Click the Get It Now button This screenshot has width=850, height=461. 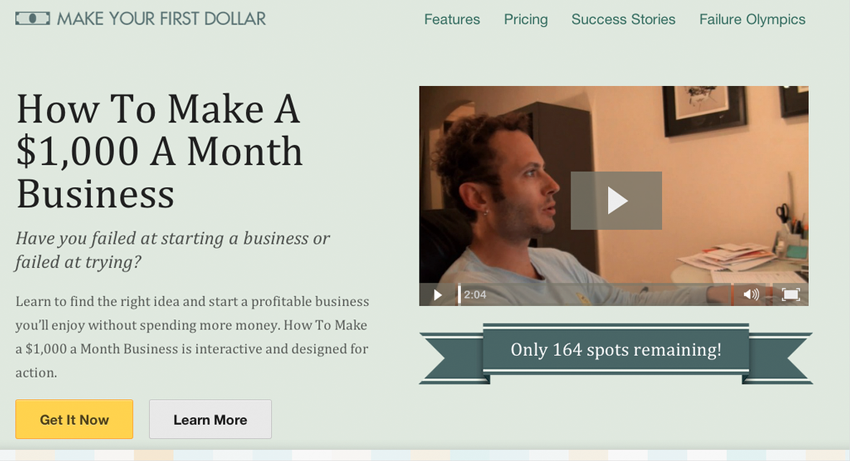click(74, 419)
